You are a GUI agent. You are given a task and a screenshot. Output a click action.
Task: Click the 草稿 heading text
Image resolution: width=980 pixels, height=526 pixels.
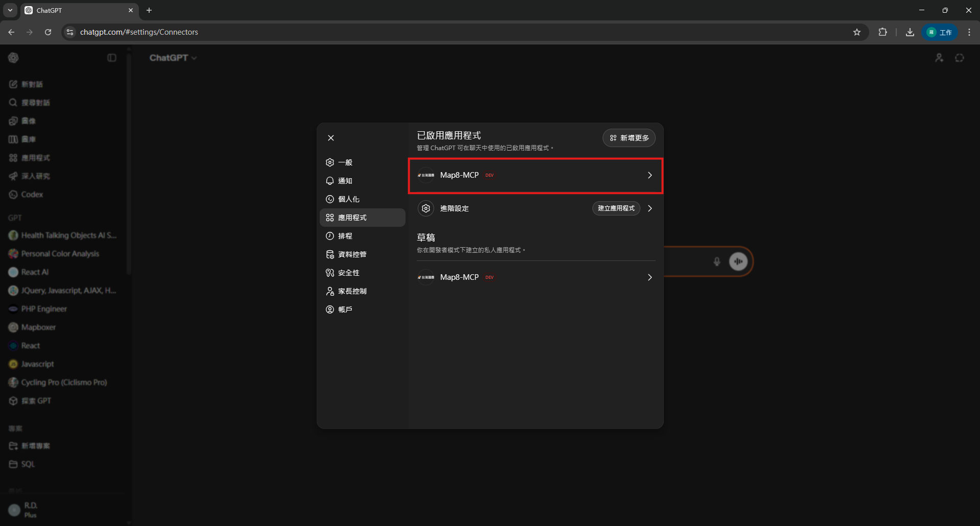[x=426, y=237]
